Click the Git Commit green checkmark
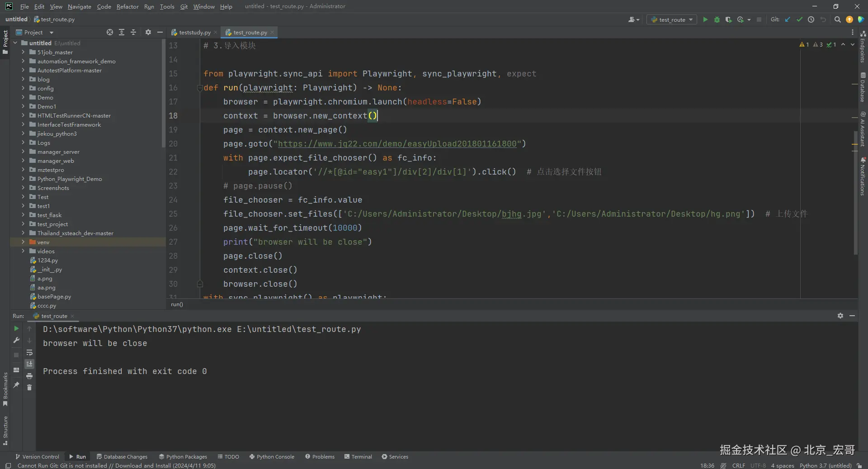 (799, 19)
